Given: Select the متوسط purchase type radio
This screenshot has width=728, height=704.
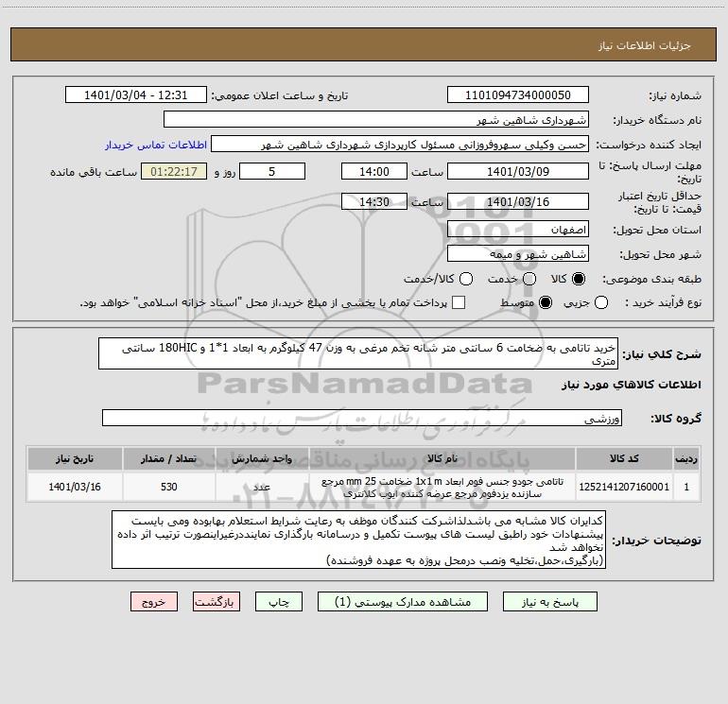Looking at the screenshot, I should point(546,302).
